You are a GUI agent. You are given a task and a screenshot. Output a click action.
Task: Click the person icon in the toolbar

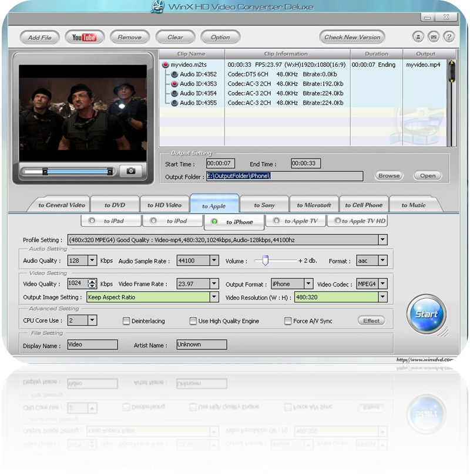click(x=418, y=37)
